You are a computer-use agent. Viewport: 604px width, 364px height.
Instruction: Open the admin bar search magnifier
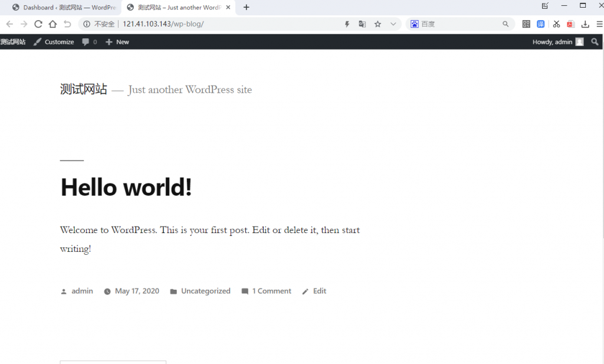[x=595, y=42]
